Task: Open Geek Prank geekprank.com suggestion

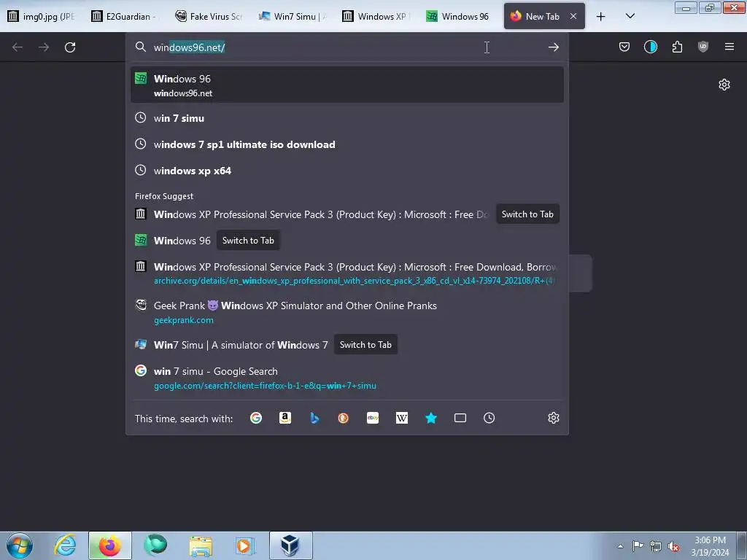Action: (x=347, y=312)
